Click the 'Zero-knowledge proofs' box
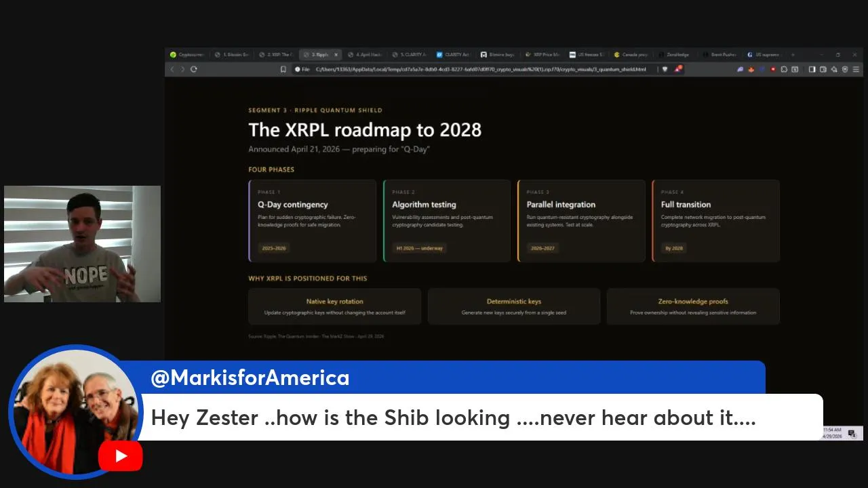 693,306
